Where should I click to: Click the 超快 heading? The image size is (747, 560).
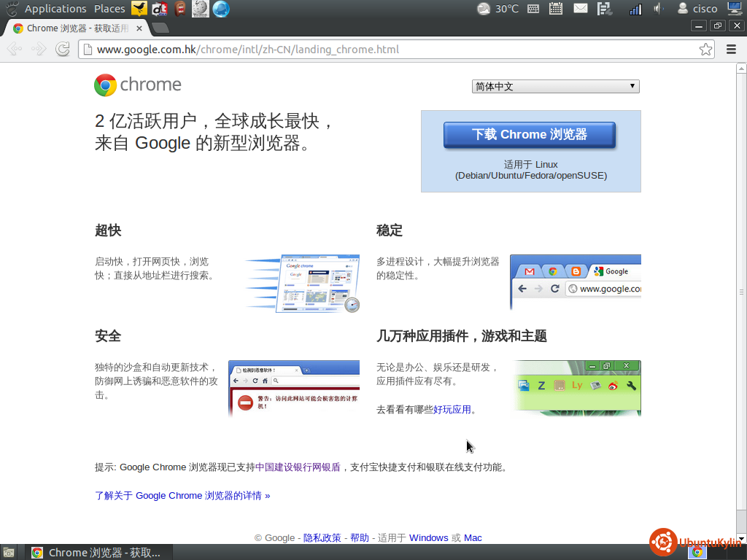coord(108,230)
